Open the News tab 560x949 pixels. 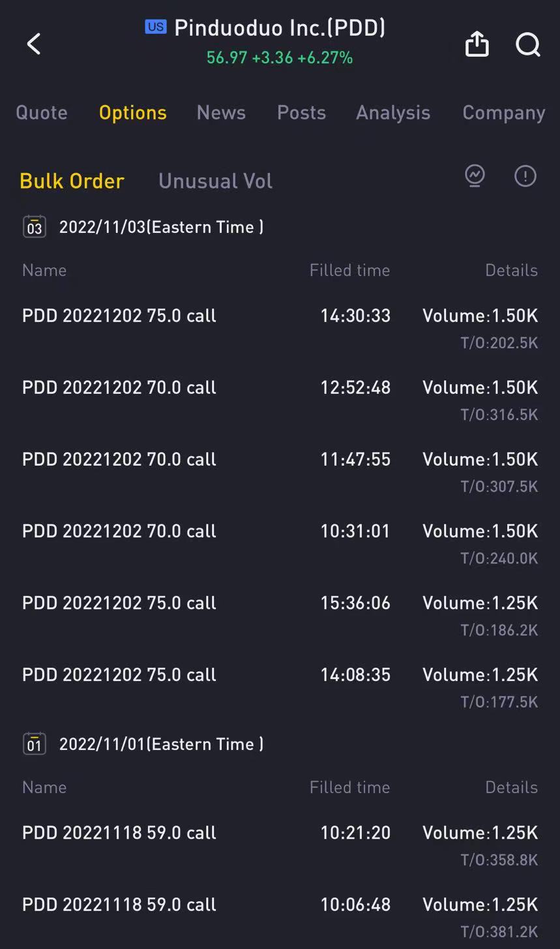(x=221, y=113)
